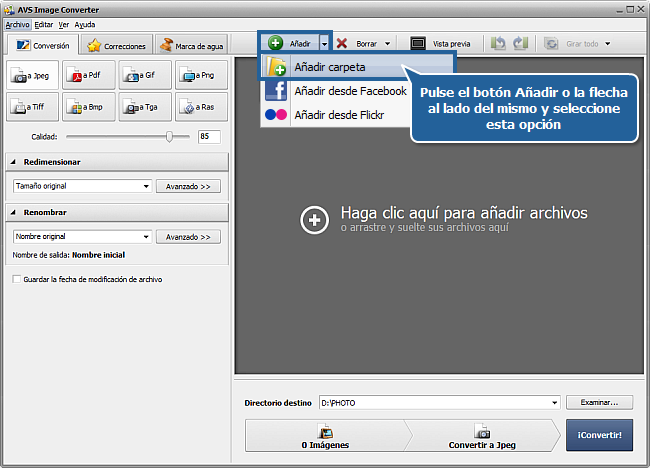Select the 'a Bmp' format icon
Viewport: 650px width, 468px height.
coord(89,107)
